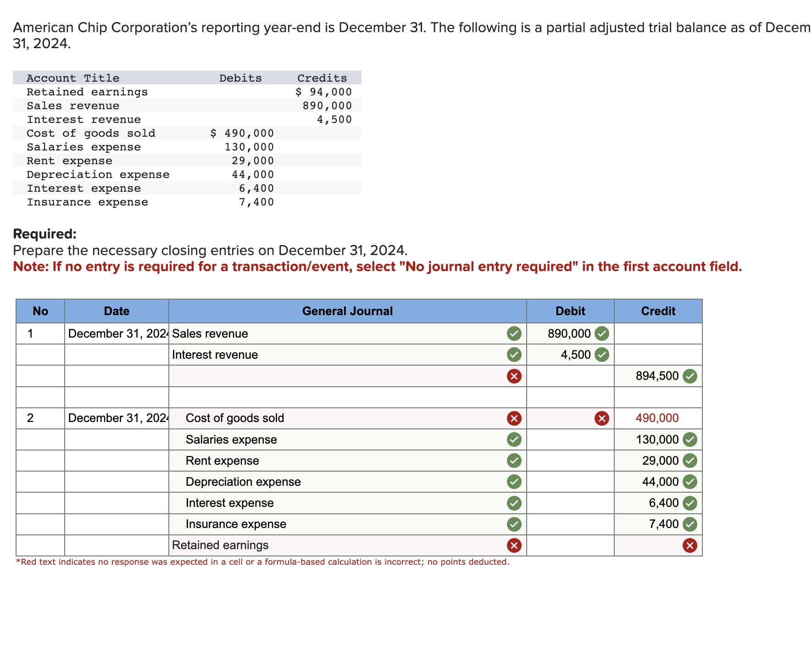Click the 7,400 credit amount in the journal

pyautogui.click(x=664, y=524)
